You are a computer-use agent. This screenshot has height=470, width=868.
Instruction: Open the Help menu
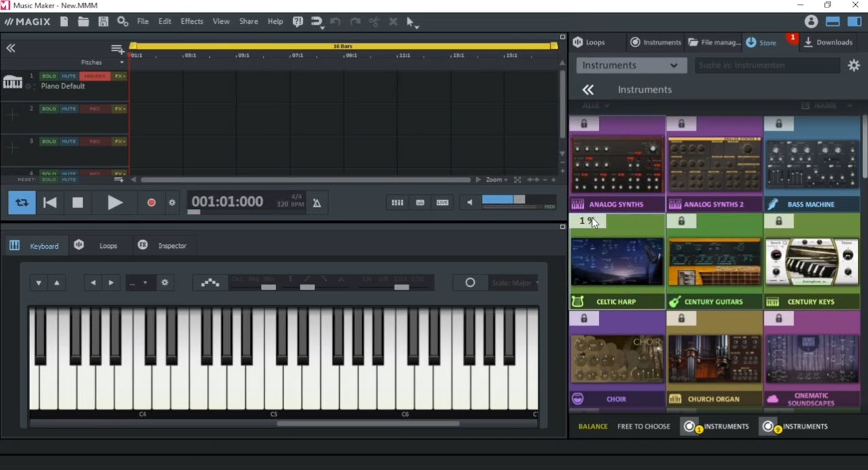(275, 22)
